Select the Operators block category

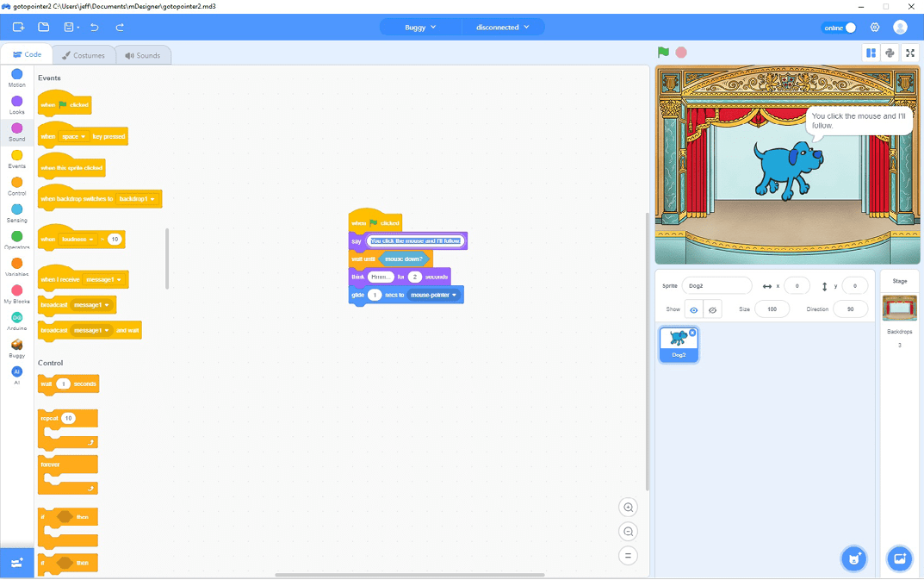tap(17, 240)
